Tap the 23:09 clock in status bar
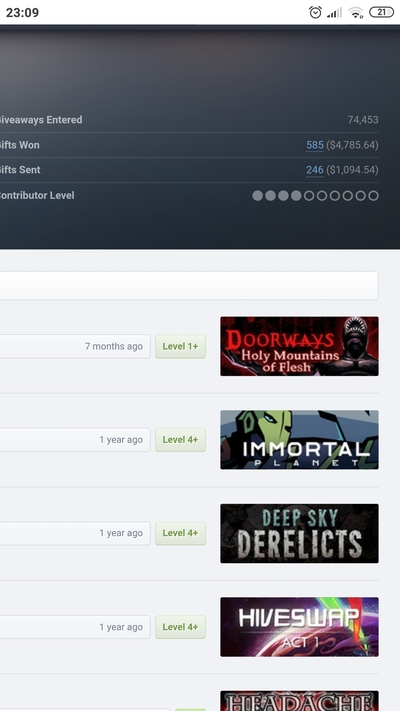The image size is (400, 711). [22, 12]
